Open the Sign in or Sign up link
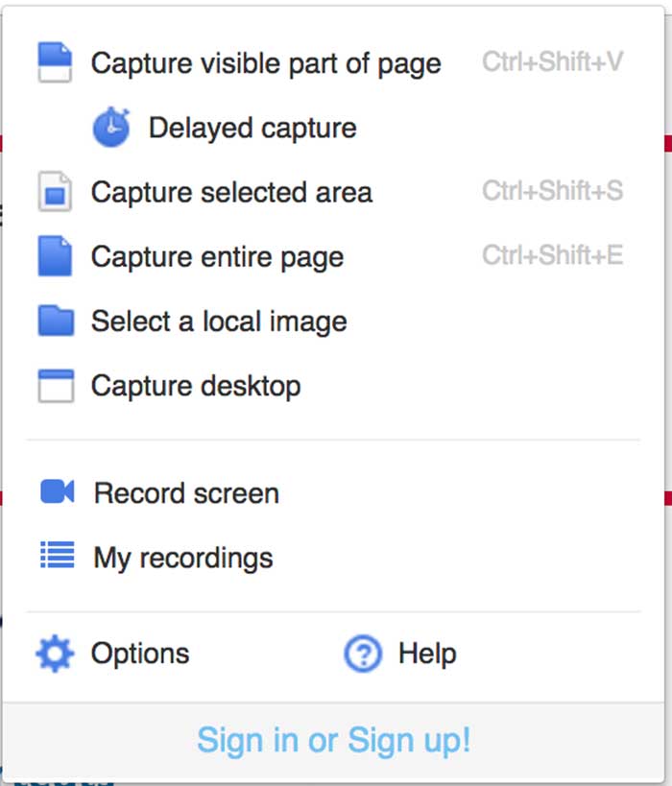Image resolution: width=672 pixels, height=786 pixels. pyautogui.click(x=333, y=740)
